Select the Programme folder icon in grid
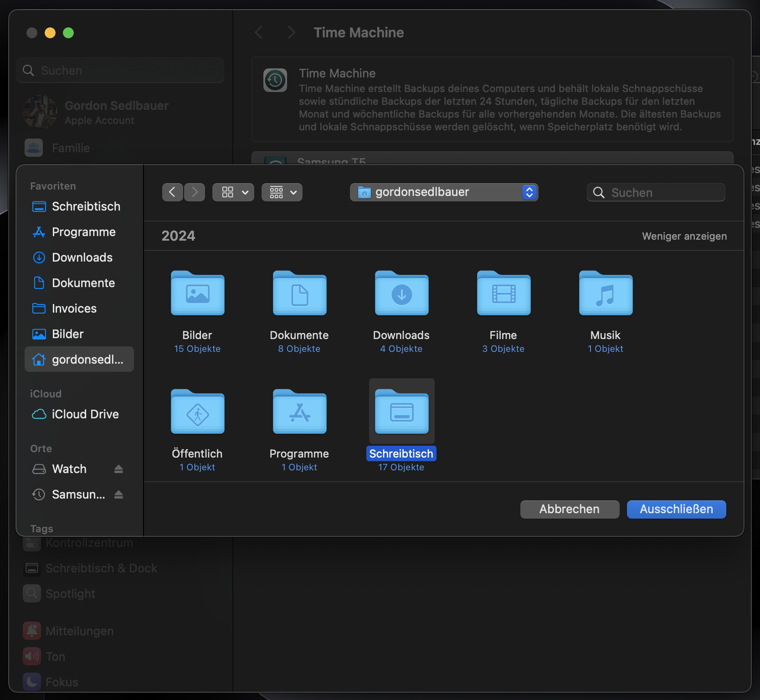The width and height of the screenshot is (760, 700). tap(299, 412)
